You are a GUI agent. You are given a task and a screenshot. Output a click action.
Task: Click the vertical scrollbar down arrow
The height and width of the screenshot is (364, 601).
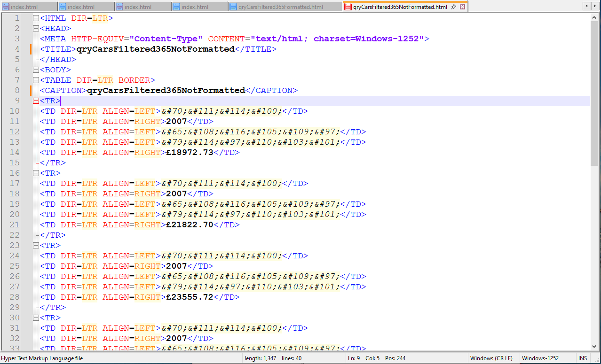[594, 347]
